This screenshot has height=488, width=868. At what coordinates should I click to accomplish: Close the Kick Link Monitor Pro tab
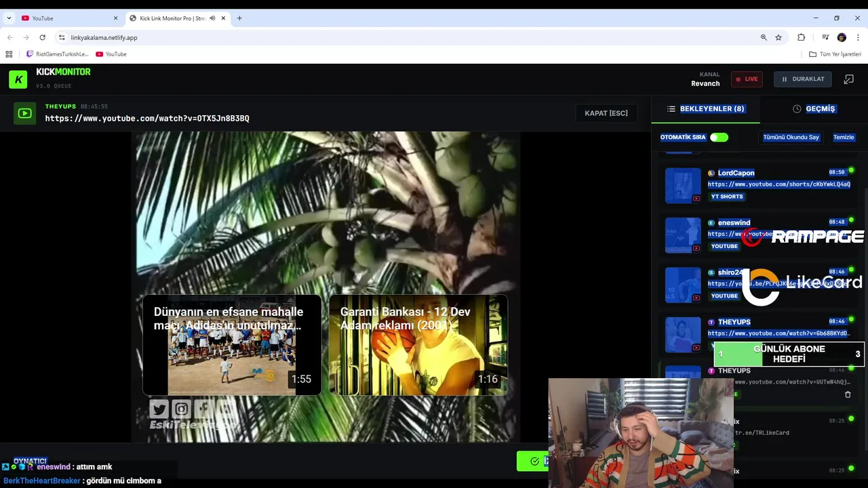click(x=223, y=18)
